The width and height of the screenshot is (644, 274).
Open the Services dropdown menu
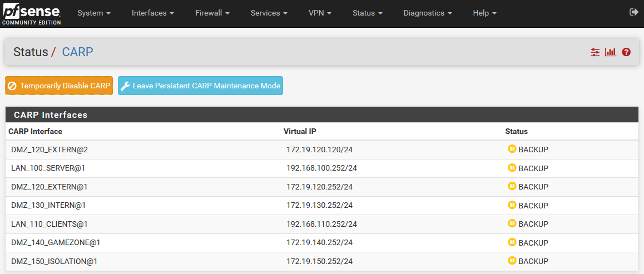tap(269, 13)
